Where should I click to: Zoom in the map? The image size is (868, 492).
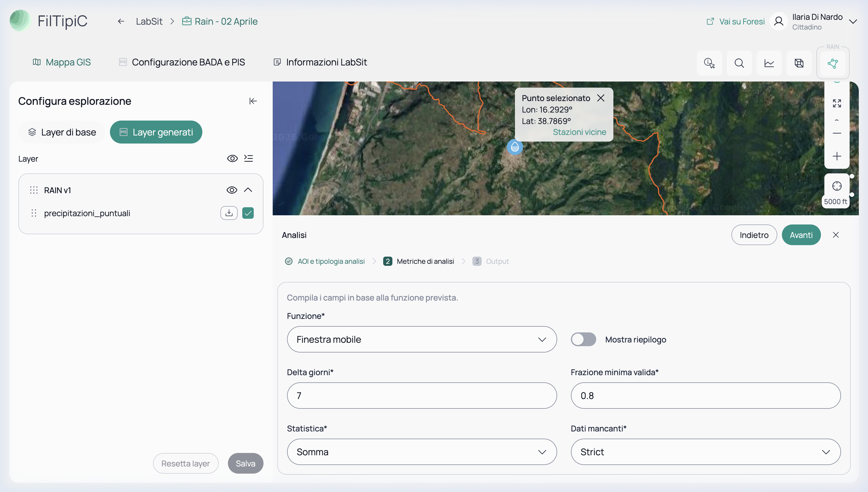click(x=837, y=156)
